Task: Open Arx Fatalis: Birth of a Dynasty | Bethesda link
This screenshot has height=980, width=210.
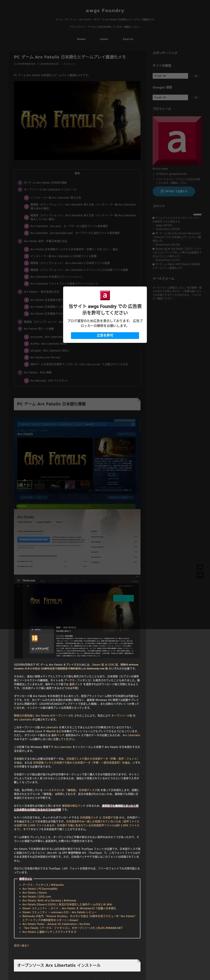Action: (49, 900)
